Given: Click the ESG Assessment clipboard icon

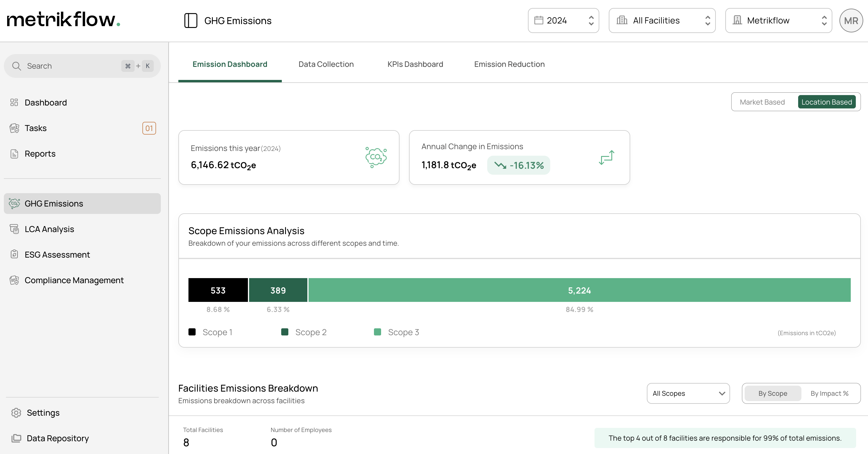Looking at the screenshot, I should pos(14,254).
